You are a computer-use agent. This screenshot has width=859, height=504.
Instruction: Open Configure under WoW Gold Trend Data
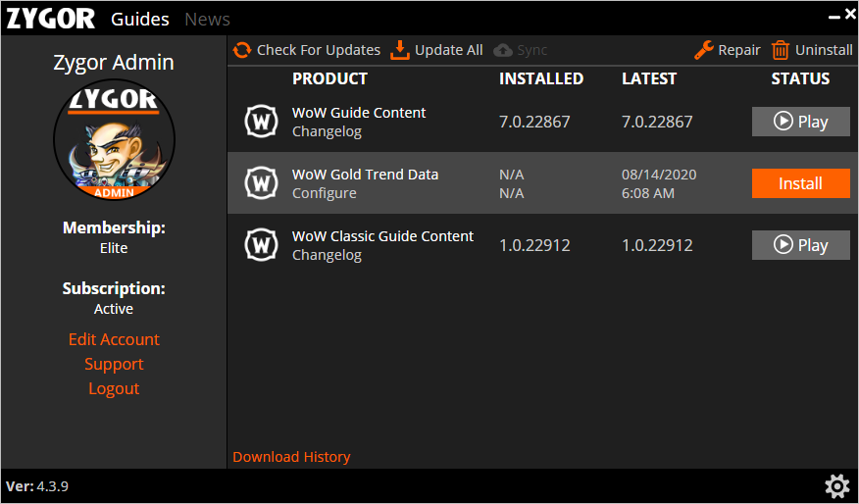[324, 193]
